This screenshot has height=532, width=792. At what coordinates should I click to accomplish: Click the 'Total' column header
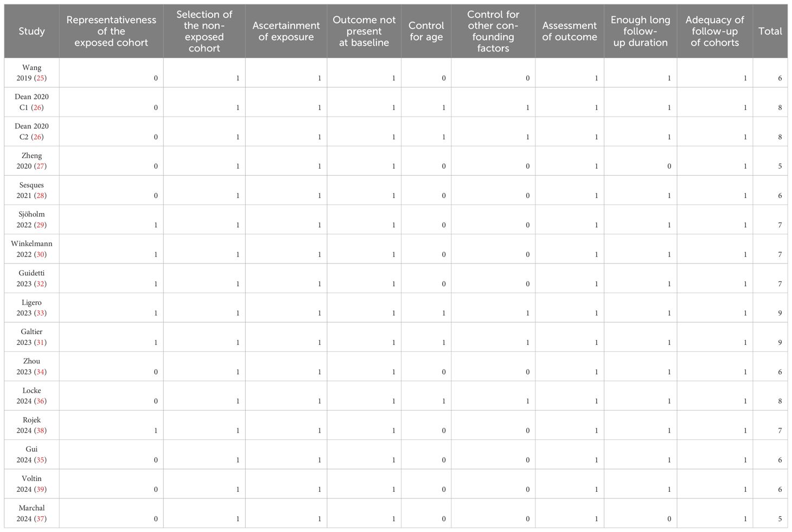pos(770,31)
